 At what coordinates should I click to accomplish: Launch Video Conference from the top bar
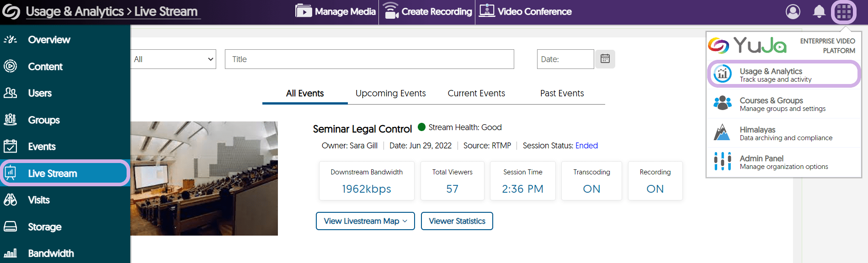point(526,11)
